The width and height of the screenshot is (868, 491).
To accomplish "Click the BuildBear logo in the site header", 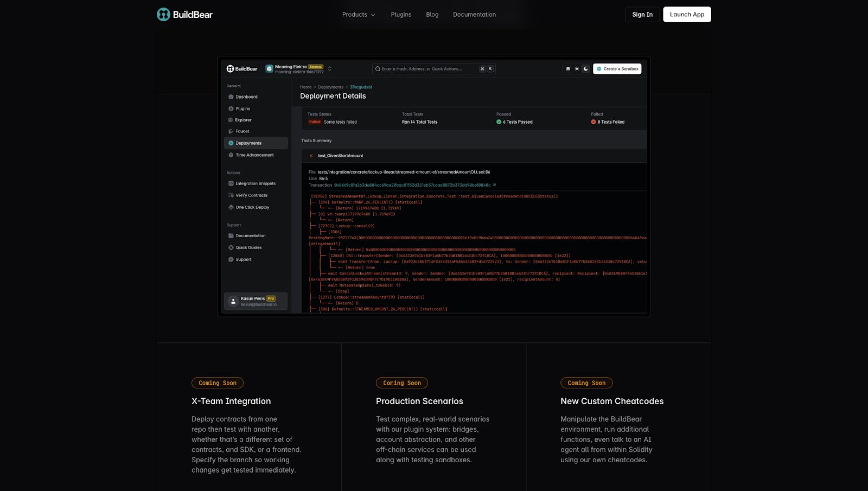I will (184, 15).
